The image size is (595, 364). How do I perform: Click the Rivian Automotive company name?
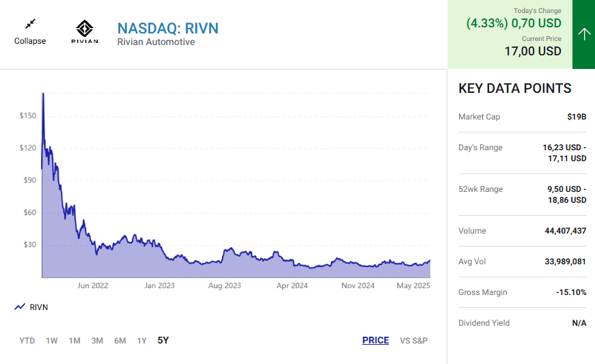click(156, 42)
